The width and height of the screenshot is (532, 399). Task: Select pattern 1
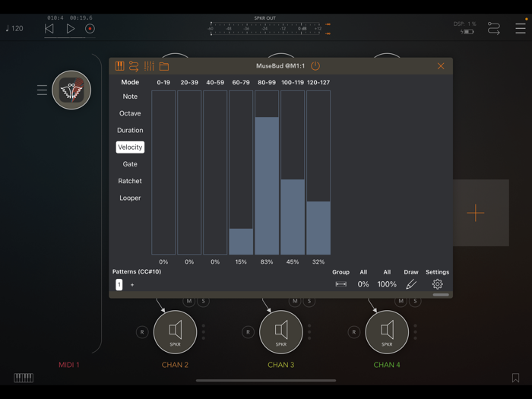[119, 284]
